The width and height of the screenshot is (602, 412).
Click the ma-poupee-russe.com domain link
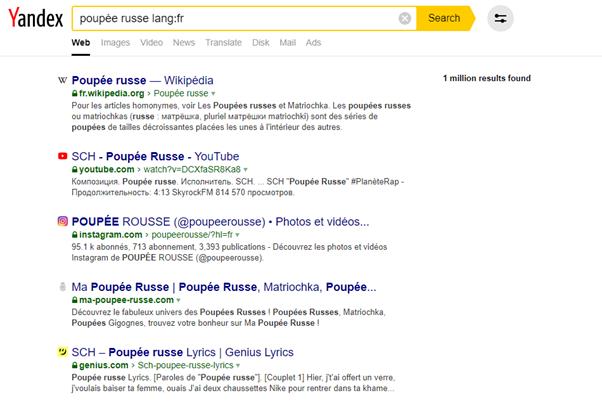pos(126,300)
